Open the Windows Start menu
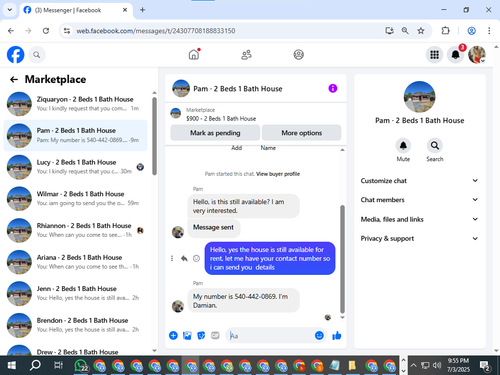The height and width of the screenshot is (375, 500). click(11, 365)
